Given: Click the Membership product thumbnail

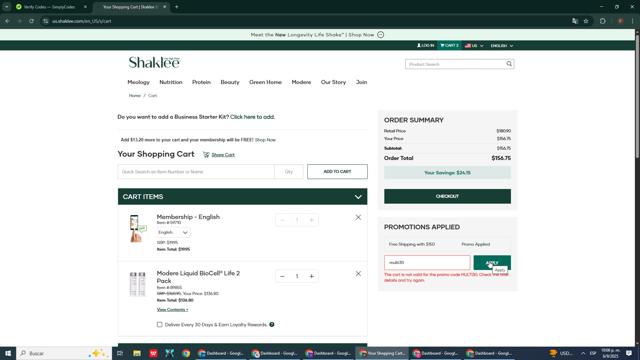Looking at the screenshot, I should point(138,228).
